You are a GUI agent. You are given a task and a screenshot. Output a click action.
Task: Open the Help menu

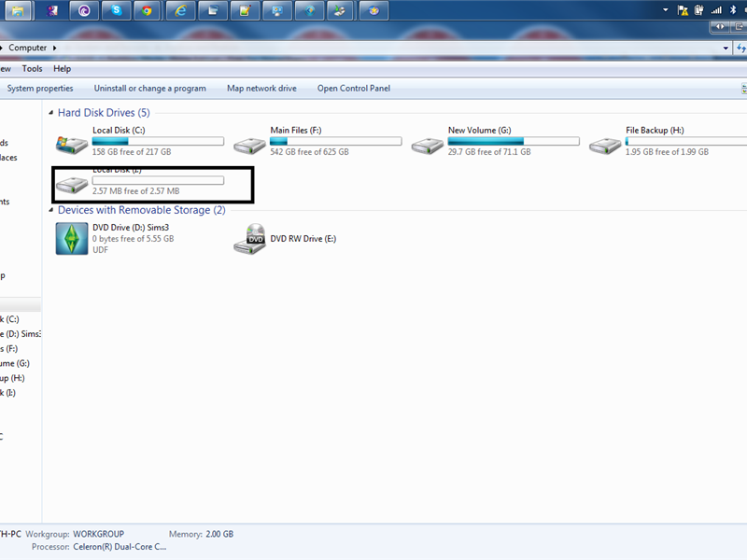[62, 68]
